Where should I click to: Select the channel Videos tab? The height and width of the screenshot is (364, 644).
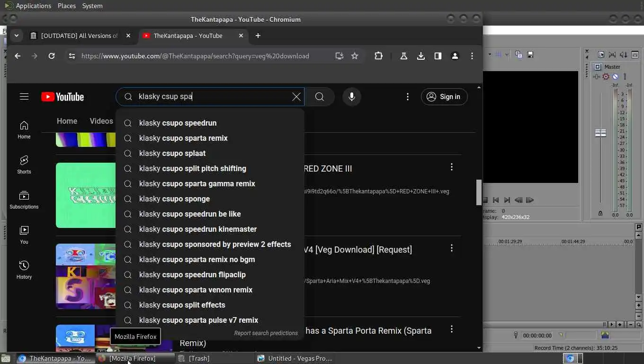coord(101,121)
